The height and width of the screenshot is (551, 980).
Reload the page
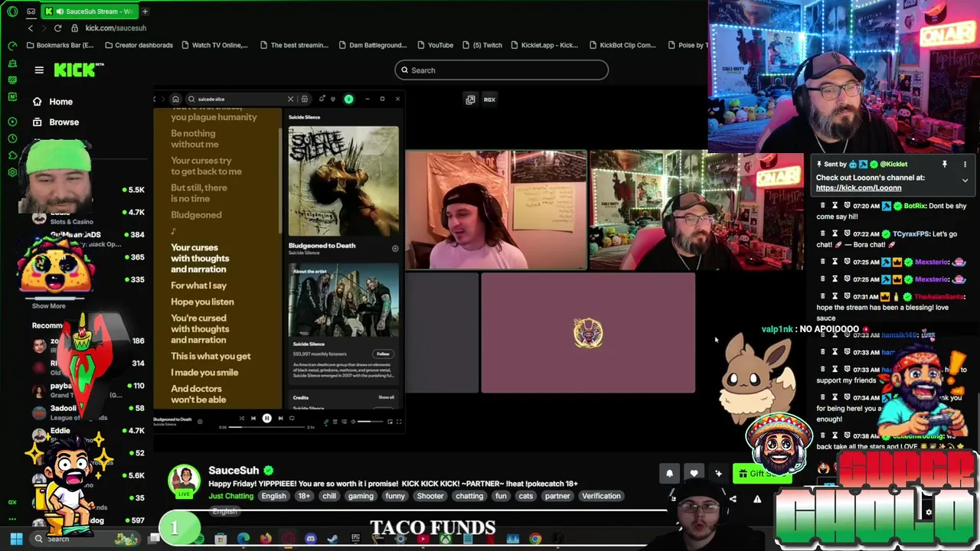click(x=57, y=28)
